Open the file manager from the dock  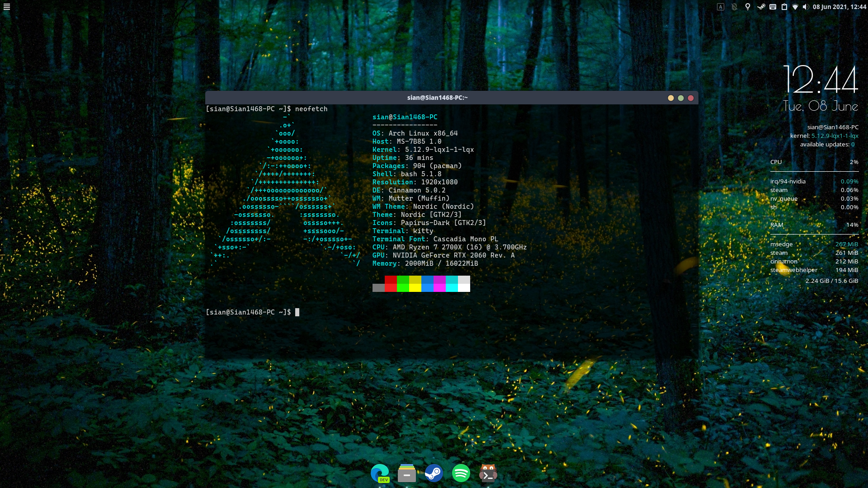(x=407, y=473)
